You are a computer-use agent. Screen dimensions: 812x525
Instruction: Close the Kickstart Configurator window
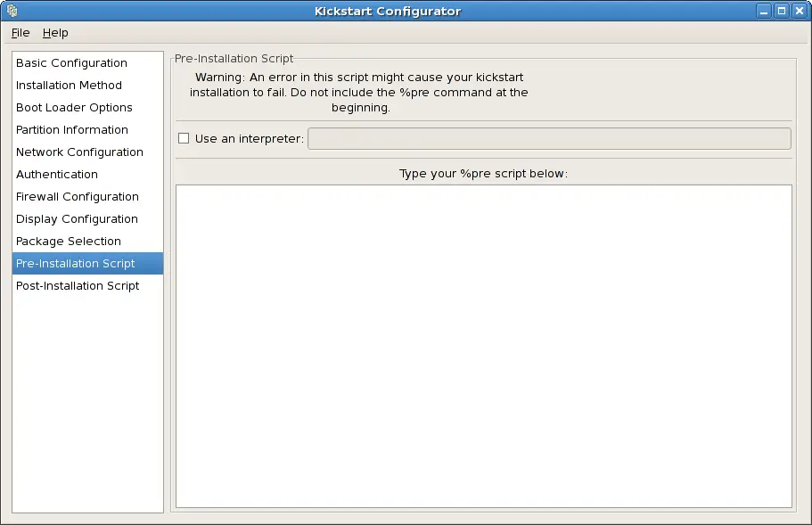tap(799, 11)
